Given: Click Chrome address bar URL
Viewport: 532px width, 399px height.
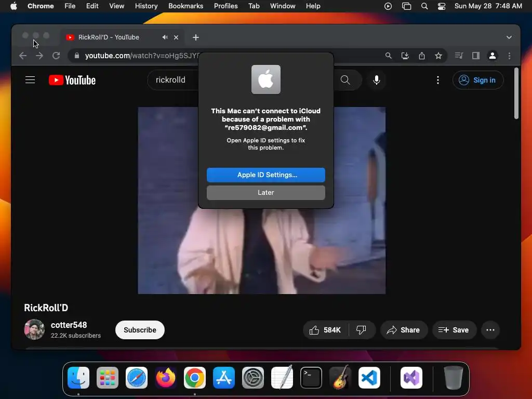Looking at the screenshot, I should [x=142, y=56].
